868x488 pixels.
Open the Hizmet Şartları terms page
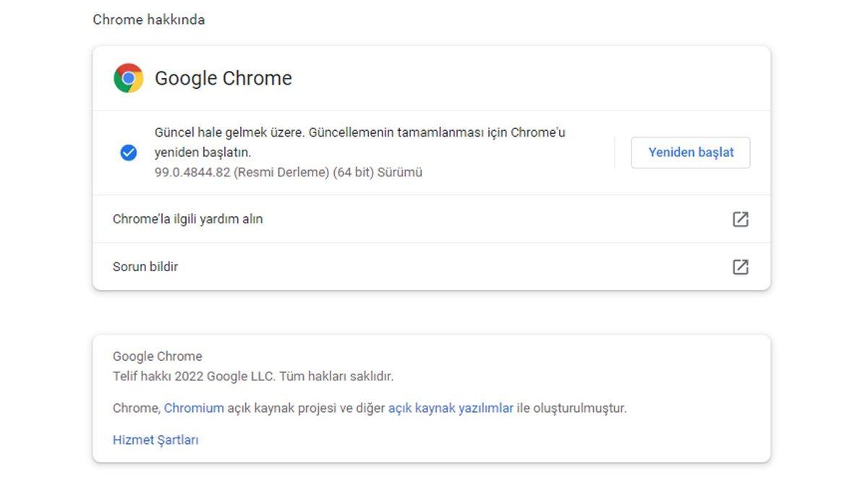pos(156,439)
